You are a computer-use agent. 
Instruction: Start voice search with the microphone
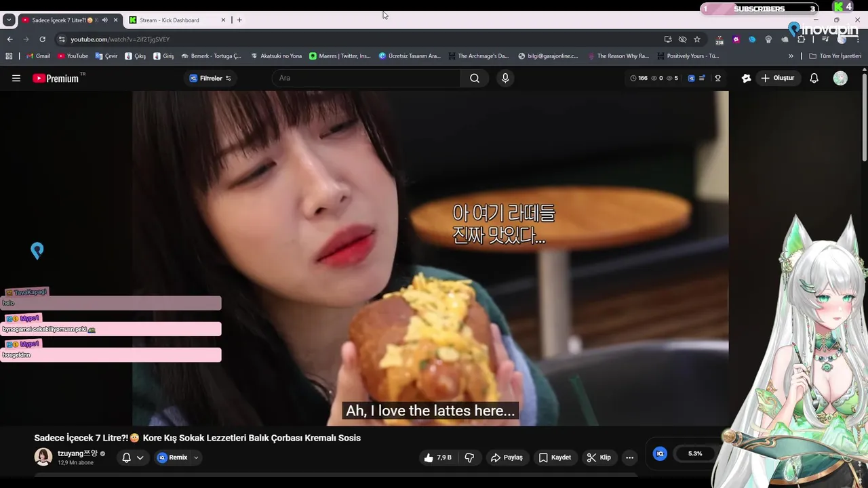pos(505,78)
